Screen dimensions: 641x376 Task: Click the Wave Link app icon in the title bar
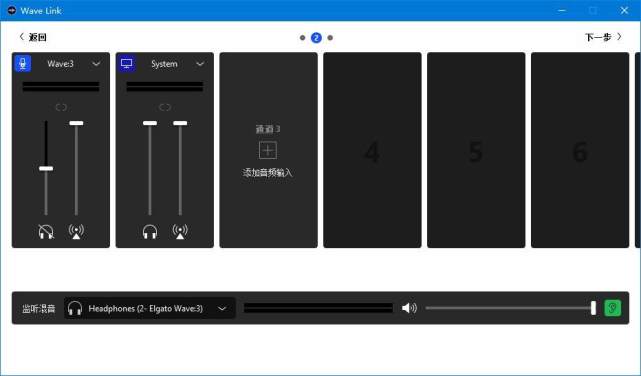pyautogui.click(x=12, y=10)
